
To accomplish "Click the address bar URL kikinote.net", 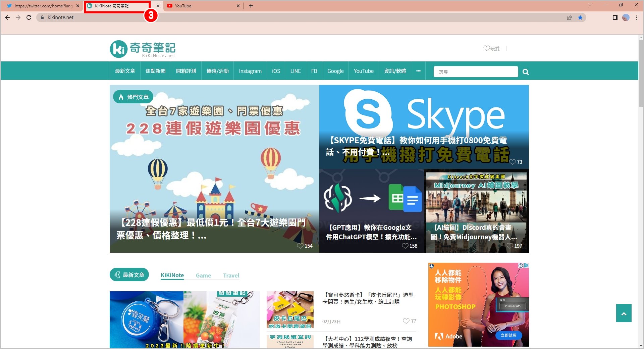I will [60, 17].
